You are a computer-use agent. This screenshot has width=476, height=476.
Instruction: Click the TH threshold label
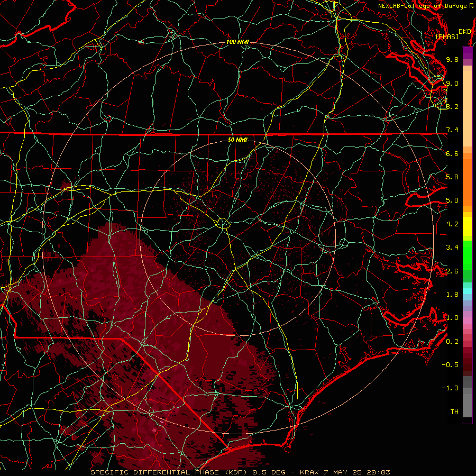(454, 412)
